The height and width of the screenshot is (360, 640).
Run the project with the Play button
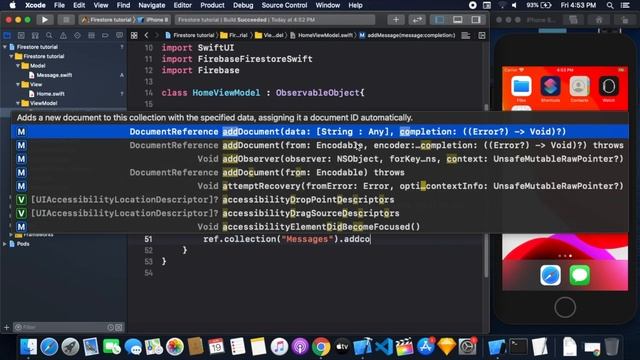pyautogui.click(x=44, y=20)
